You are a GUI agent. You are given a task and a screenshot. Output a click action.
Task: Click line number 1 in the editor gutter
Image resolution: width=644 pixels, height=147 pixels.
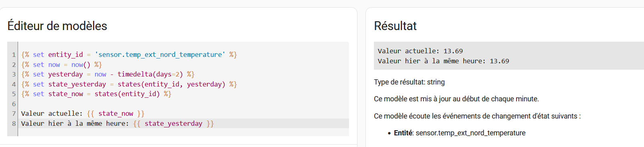pos(14,54)
